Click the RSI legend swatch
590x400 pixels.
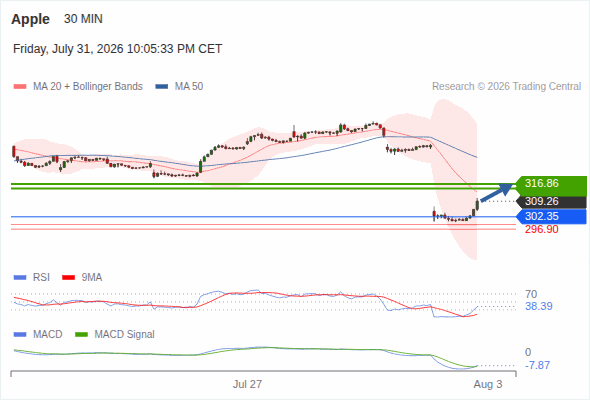point(20,278)
